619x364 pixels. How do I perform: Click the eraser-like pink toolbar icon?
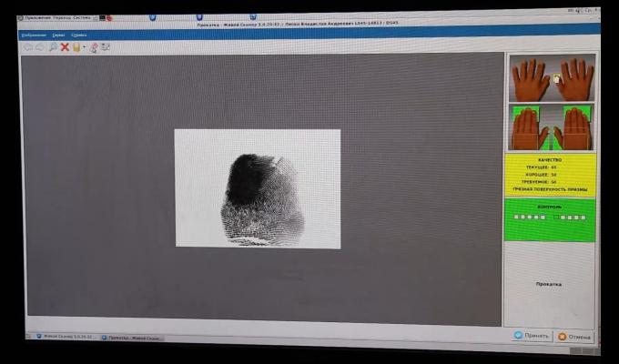pyautogui.click(x=94, y=46)
